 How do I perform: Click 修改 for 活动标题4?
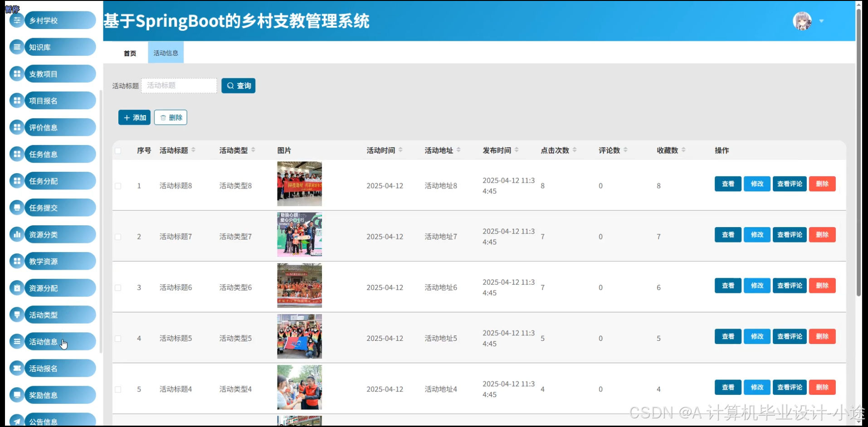click(x=757, y=387)
